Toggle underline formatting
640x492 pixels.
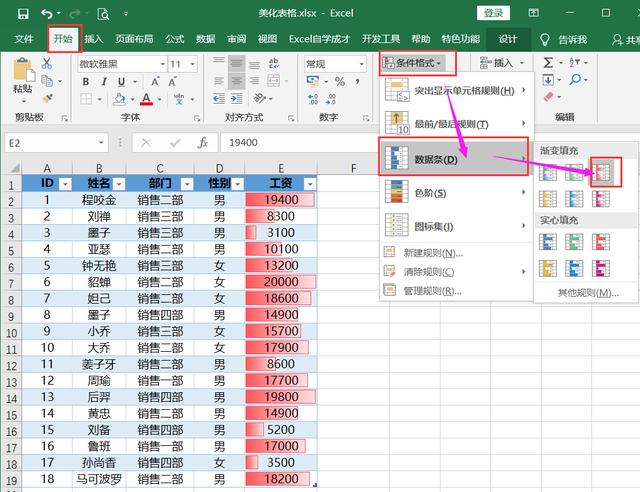click(x=121, y=82)
